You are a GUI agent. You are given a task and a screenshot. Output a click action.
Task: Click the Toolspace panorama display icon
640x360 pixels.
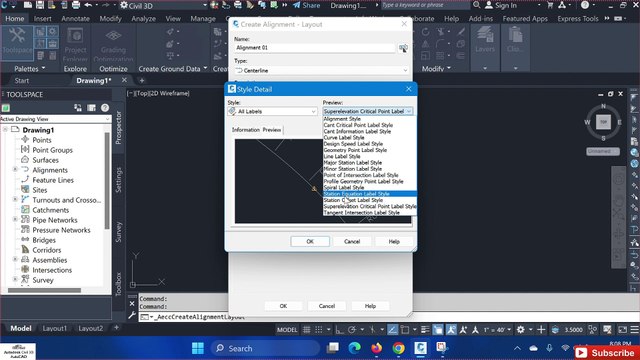pos(91,107)
